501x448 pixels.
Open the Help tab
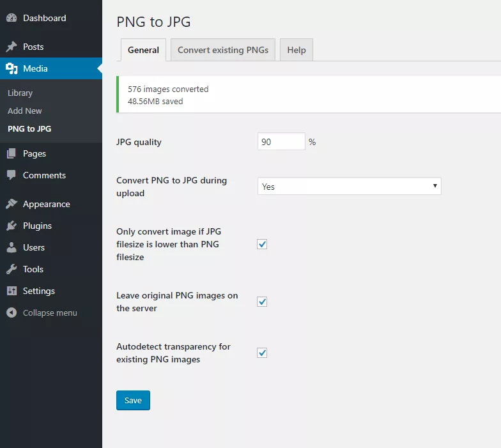[x=297, y=50]
